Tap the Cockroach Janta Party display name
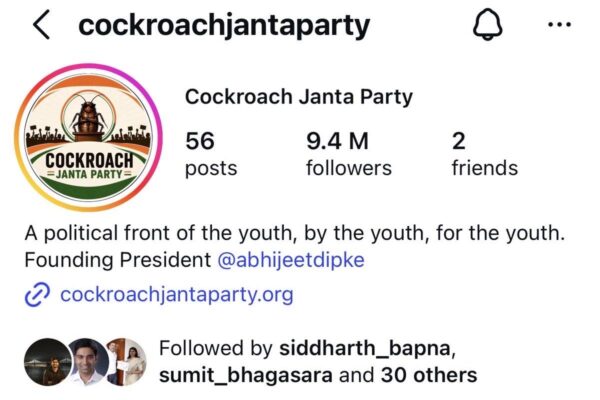The image size is (600, 400). coord(299,96)
